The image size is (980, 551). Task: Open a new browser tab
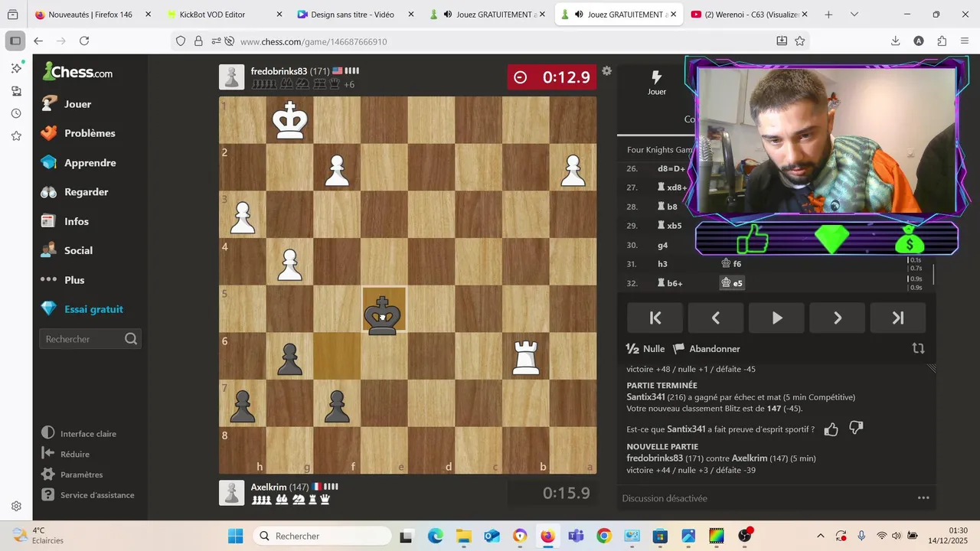tap(828, 15)
